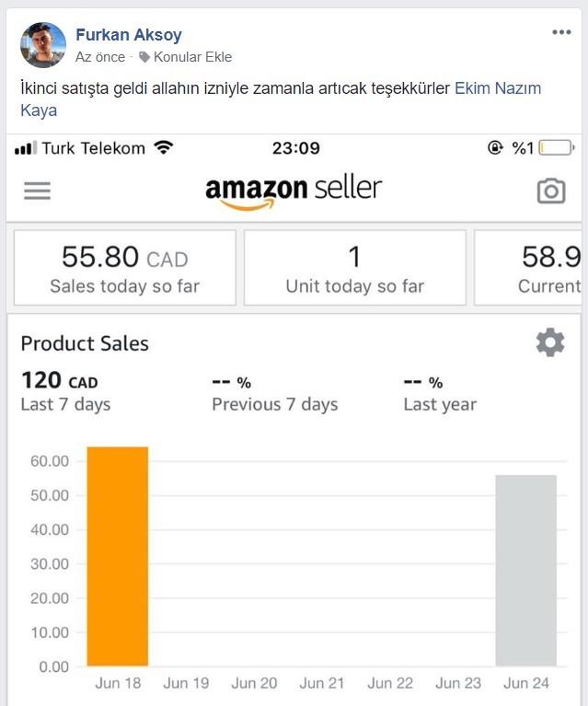Click the Az önce post timestamp
588x706 pixels.
tap(100, 57)
